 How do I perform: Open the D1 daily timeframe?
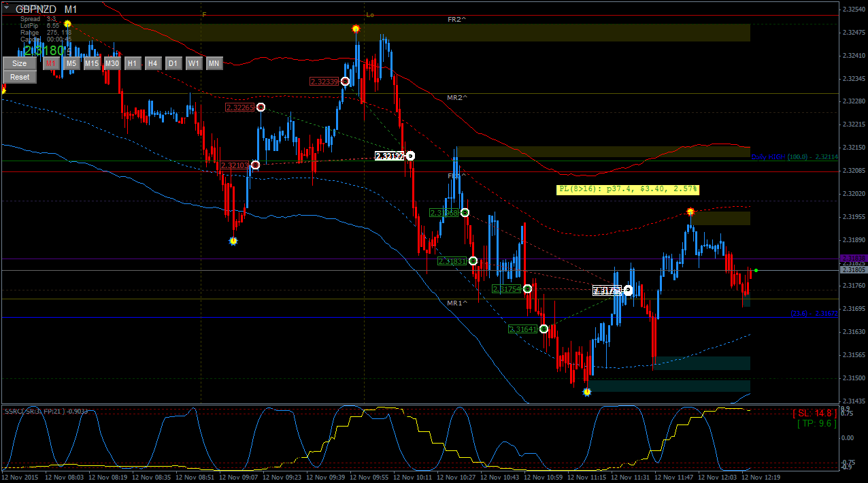(173, 63)
